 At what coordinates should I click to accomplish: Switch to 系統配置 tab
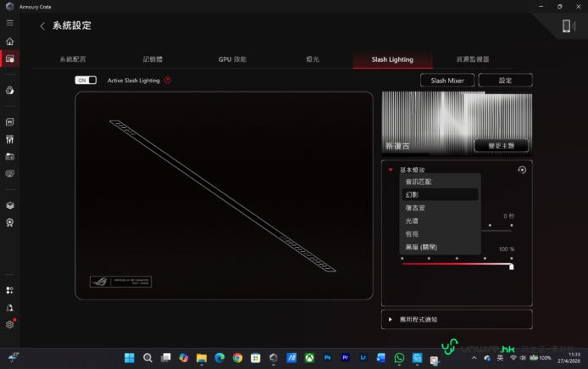point(73,59)
